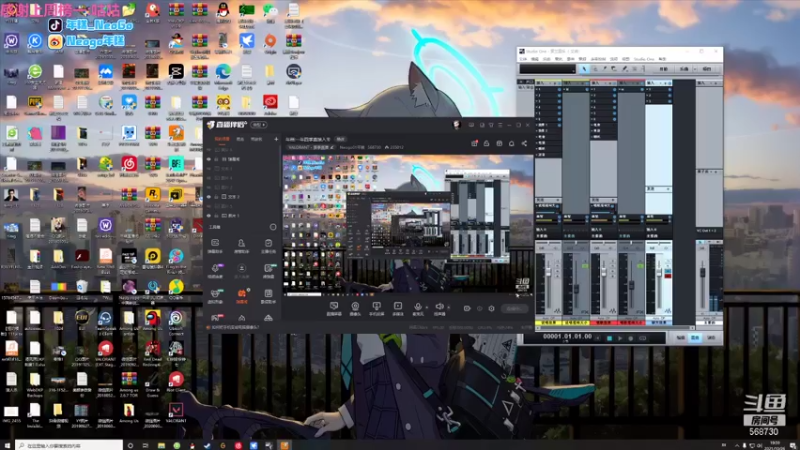Click speaker icon in streaming toolbar
Screen dimensions: 800x450
tap(439, 306)
